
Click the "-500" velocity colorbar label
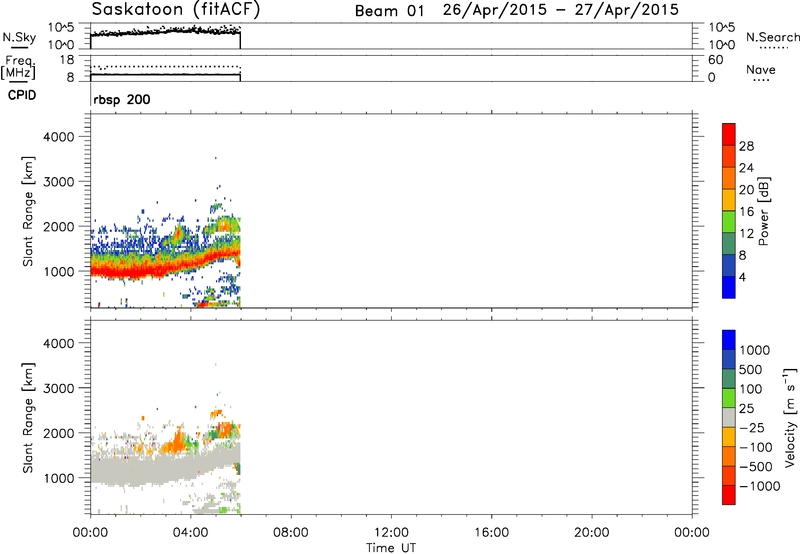[x=756, y=467]
